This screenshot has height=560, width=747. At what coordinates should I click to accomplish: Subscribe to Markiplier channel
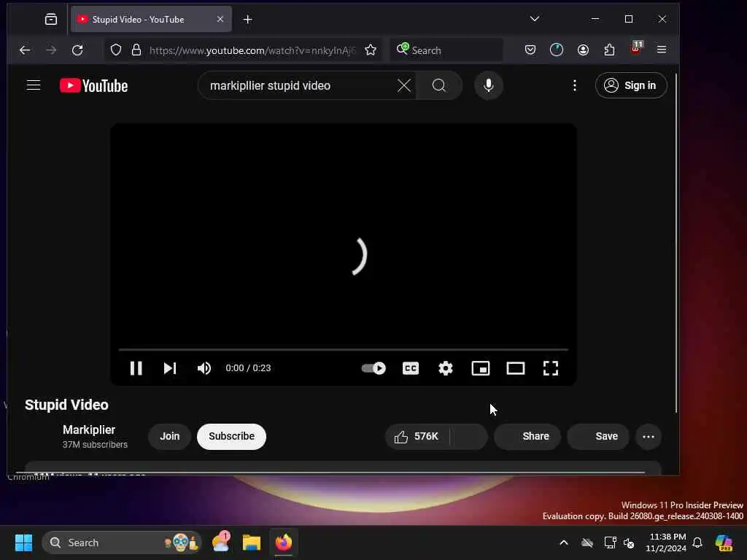tap(231, 436)
